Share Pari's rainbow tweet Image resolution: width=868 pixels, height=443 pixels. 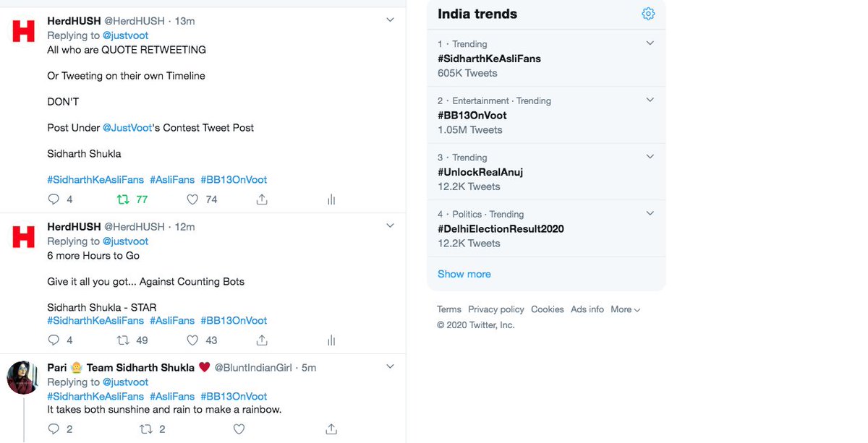coord(331,429)
